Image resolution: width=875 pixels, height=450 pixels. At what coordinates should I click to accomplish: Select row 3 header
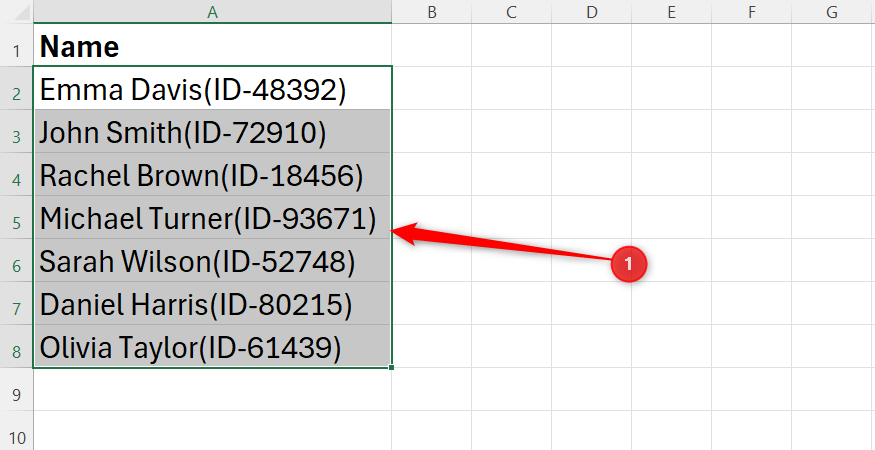[x=16, y=131]
